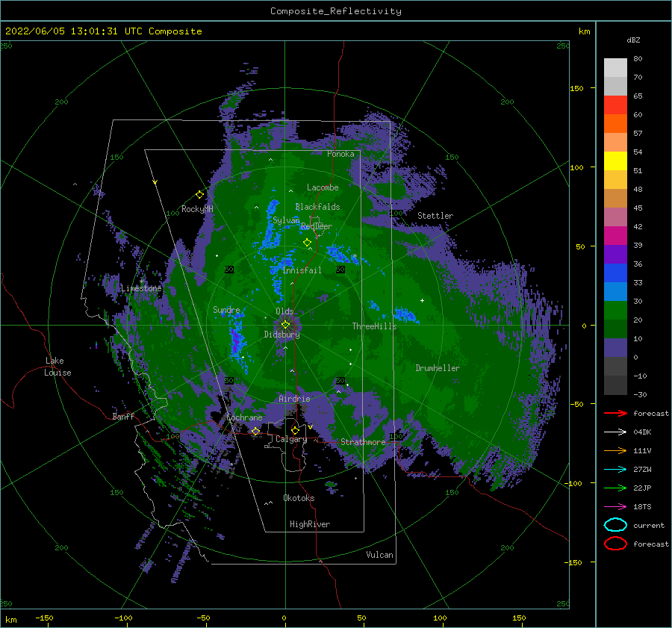This screenshot has height=628, width=672.
Task: Click the ThreeHills label
Action: (374, 326)
